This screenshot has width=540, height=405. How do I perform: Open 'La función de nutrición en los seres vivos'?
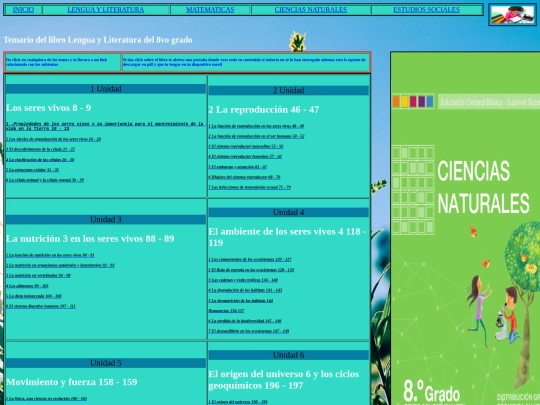[50, 255]
